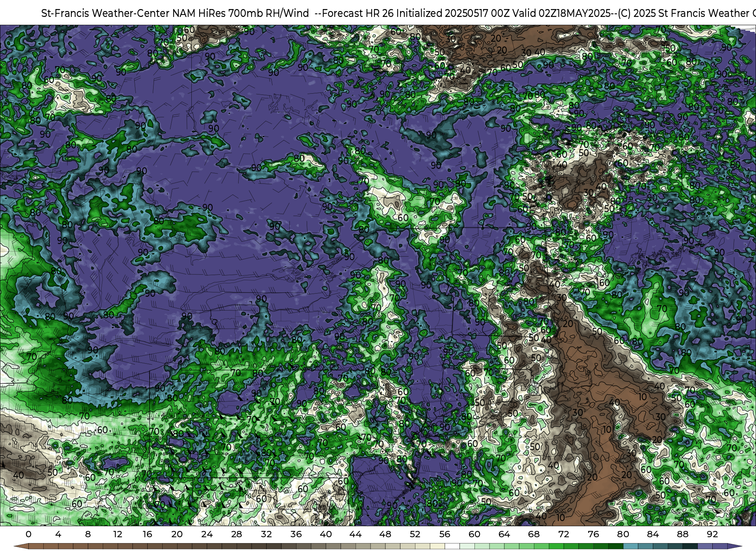The height and width of the screenshot is (551, 756).
Task: Click the '36' colorbar scale label
Action: click(296, 534)
